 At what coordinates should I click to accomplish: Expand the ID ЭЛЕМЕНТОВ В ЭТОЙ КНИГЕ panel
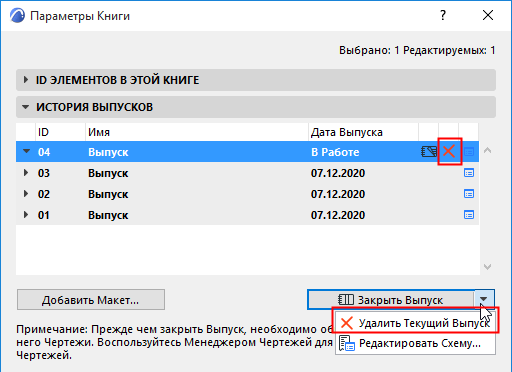coord(25,80)
